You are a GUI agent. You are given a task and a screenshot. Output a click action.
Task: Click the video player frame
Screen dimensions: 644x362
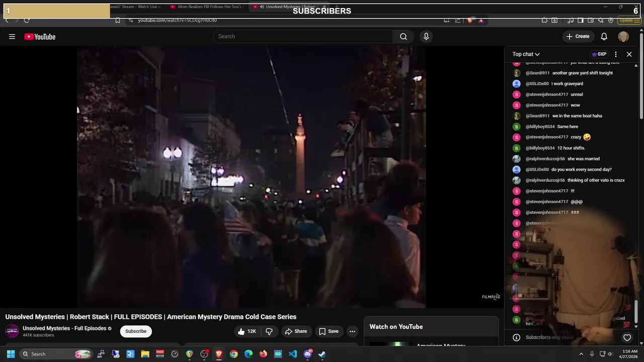click(x=252, y=177)
